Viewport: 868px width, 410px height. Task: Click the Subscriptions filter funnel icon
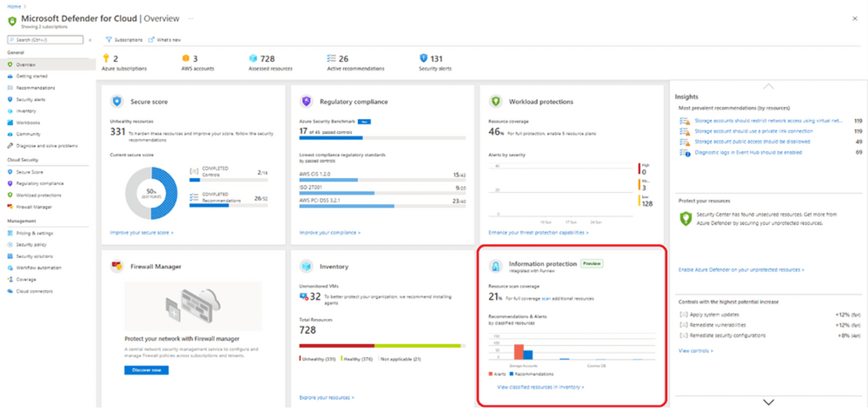click(x=109, y=39)
